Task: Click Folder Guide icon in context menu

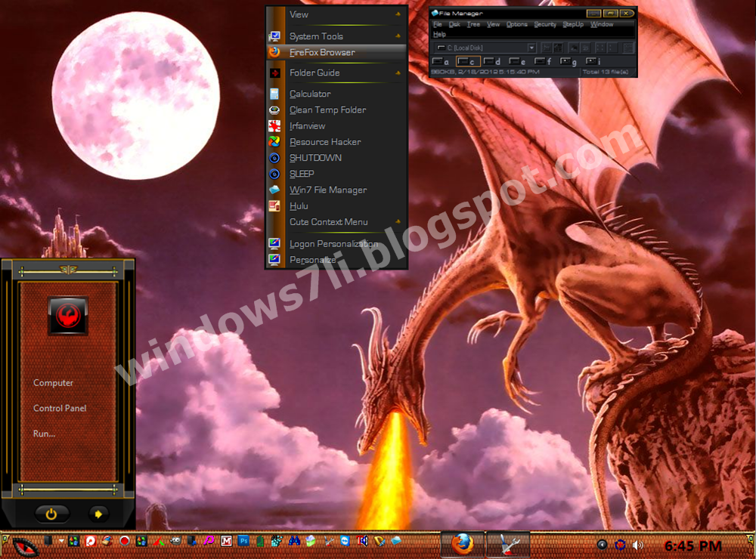Action: [x=274, y=73]
